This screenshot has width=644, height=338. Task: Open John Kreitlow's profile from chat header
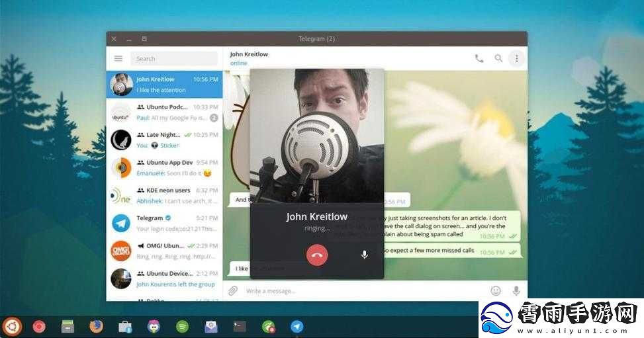[x=249, y=58]
